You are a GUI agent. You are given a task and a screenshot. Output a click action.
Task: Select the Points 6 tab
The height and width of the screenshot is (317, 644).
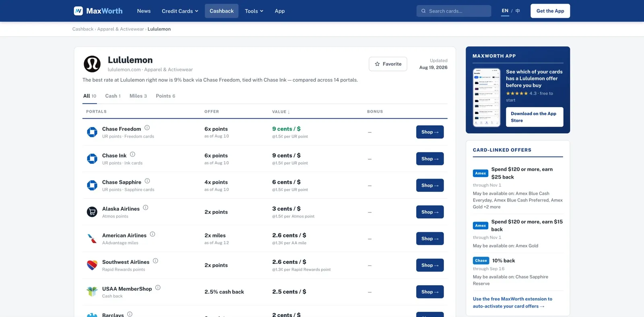[x=165, y=96]
